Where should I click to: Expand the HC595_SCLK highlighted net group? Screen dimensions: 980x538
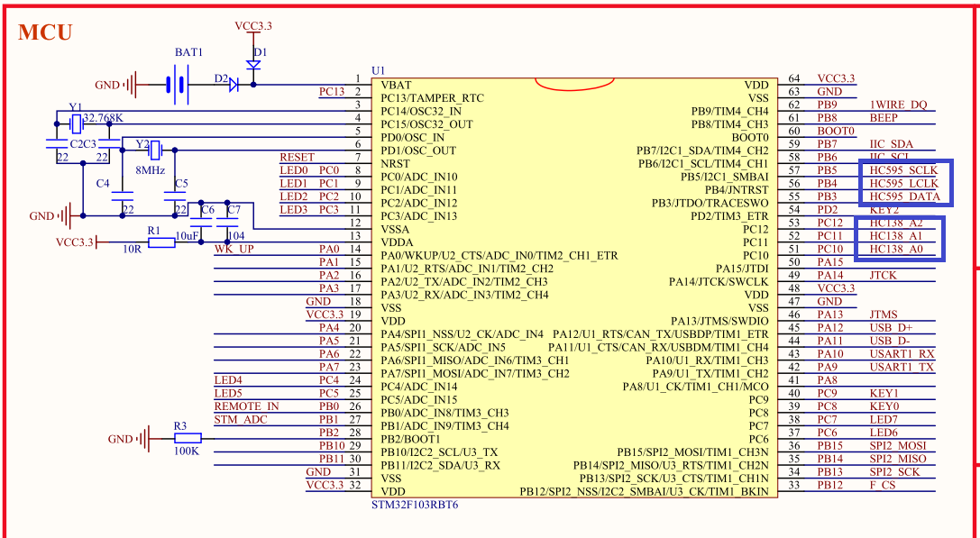[x=904, y=170]
